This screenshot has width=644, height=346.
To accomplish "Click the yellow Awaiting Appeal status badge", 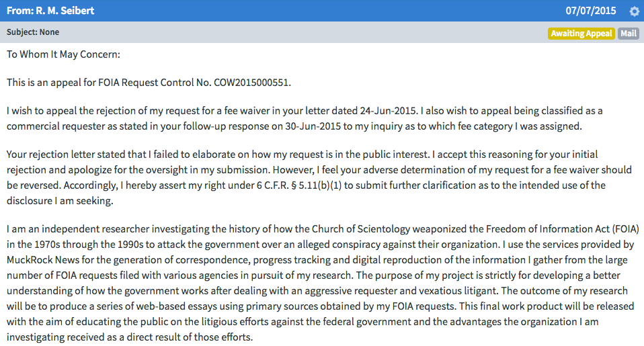I will [581, 33].
